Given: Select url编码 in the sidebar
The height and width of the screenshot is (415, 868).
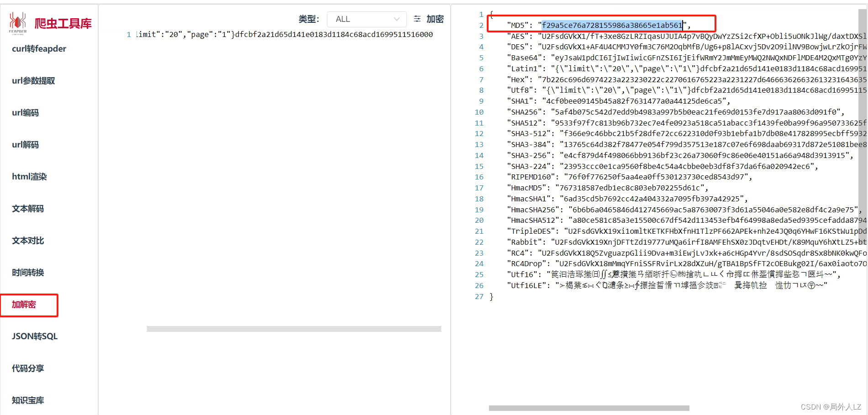Looking at the screenshot, I should coord(25,113).
